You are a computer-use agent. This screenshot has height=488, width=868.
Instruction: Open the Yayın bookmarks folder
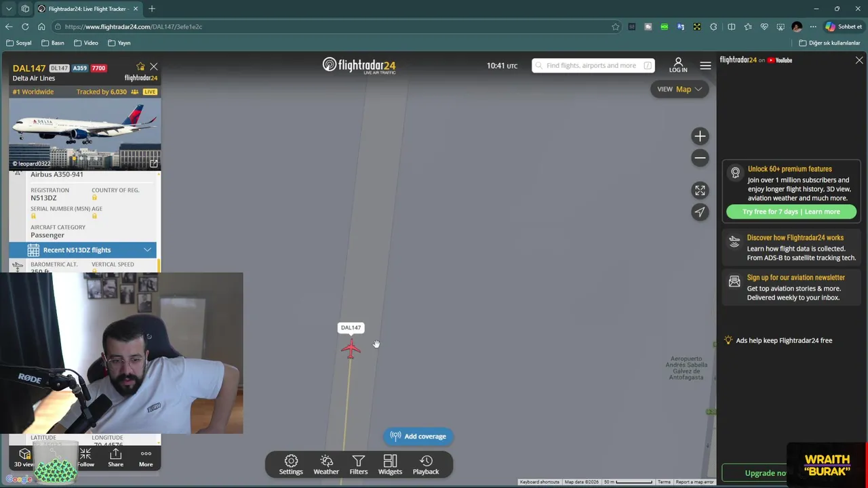point(119,43)
